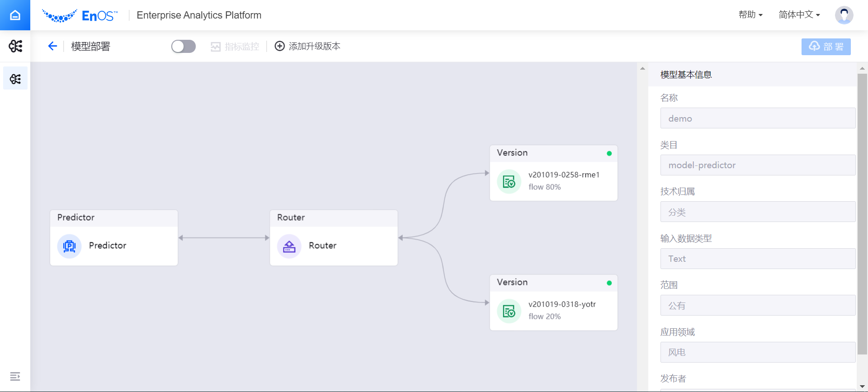The image size is (868, 392).
Task: Click the 名称 field containing demo
Action: click(758, 118)
